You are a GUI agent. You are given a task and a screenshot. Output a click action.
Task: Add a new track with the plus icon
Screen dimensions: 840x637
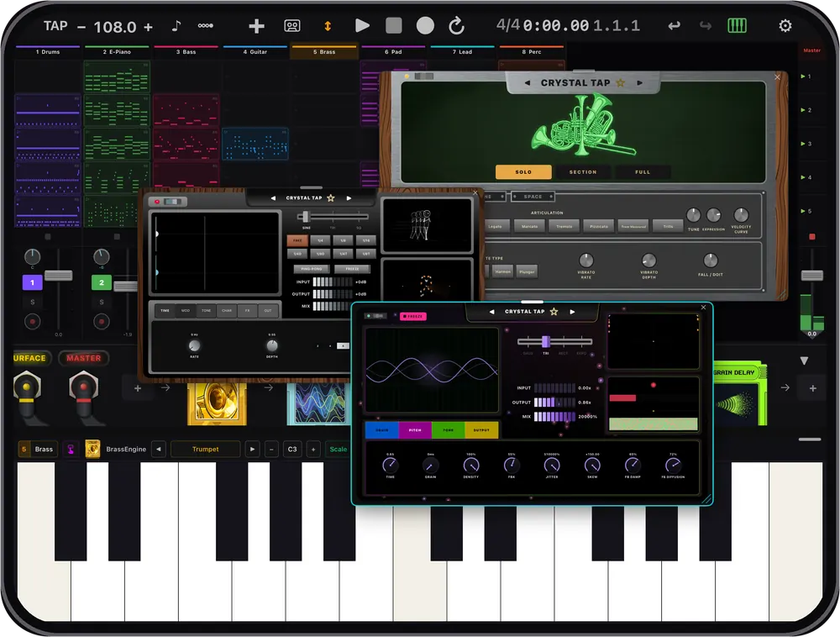click(x=256, y=26)
